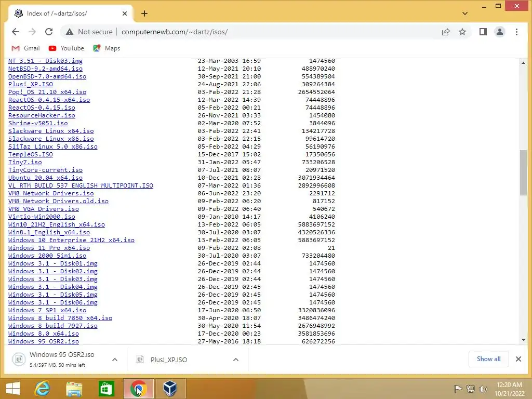Open the ResourceHacker.iso link
The width and height of the screenshot is (532, 399).
click(x=42, y=115)
